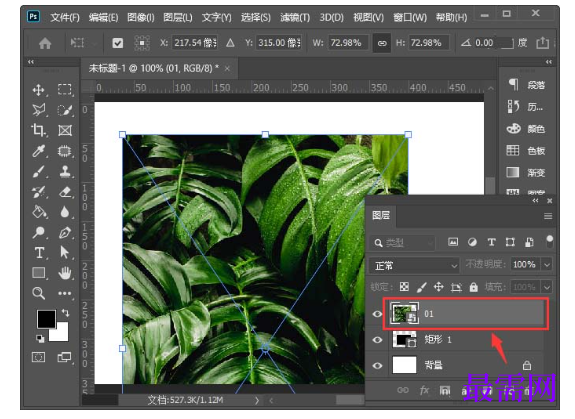The image size is (575, 419).
Task: Hide layer 01 using eye icon
Action: tap(377, 314)
